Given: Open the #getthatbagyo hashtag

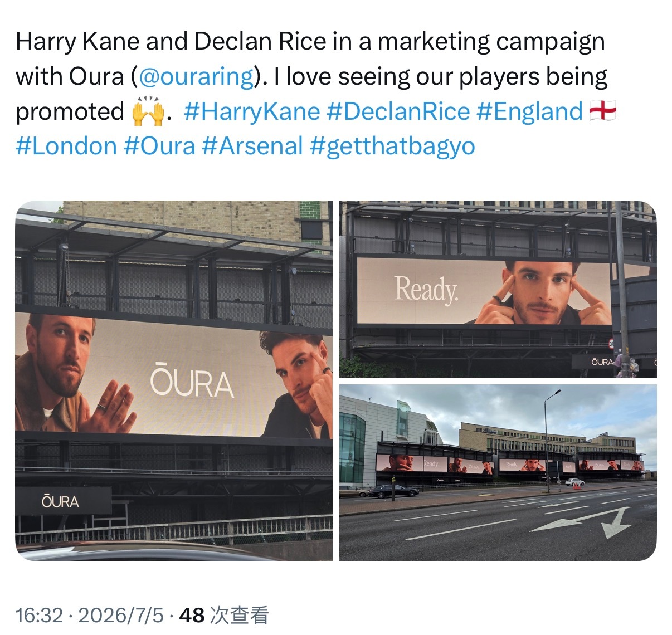Looking at the screenshot, I should [392, 146].
